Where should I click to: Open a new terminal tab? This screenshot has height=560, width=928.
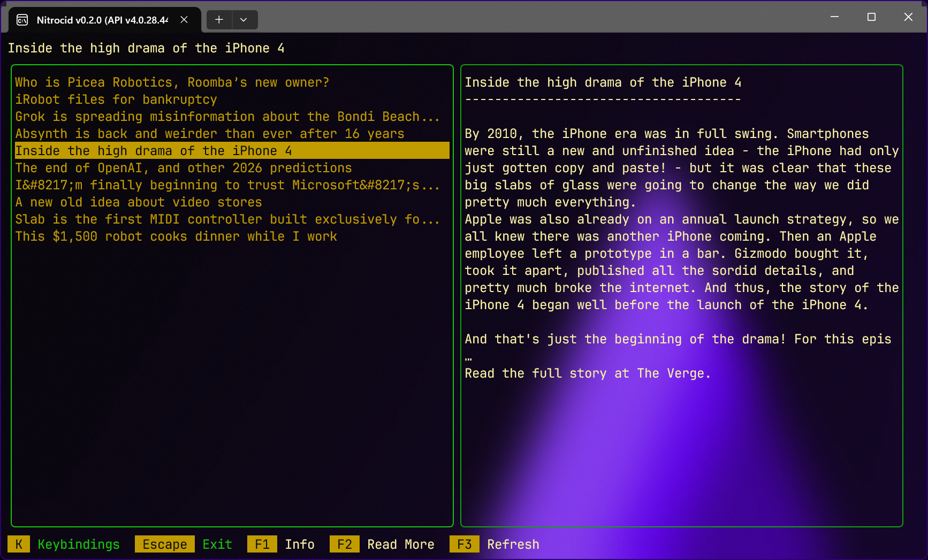[x=219, y=20]
